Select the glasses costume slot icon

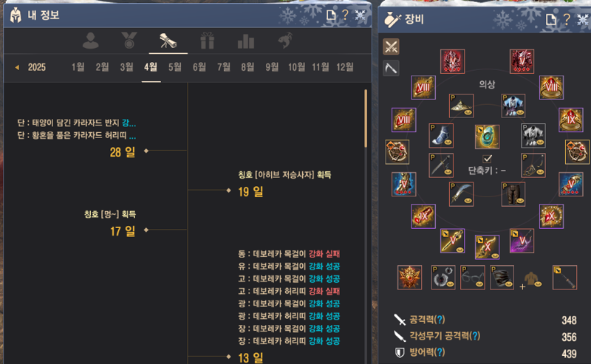tap(472, 278)
